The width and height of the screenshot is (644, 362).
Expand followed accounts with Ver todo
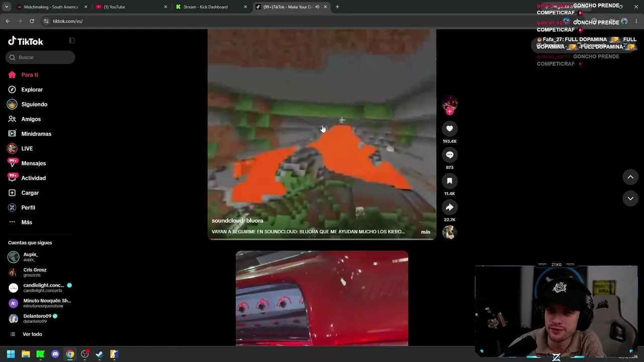pyautogui.click(x=32, y=334)
